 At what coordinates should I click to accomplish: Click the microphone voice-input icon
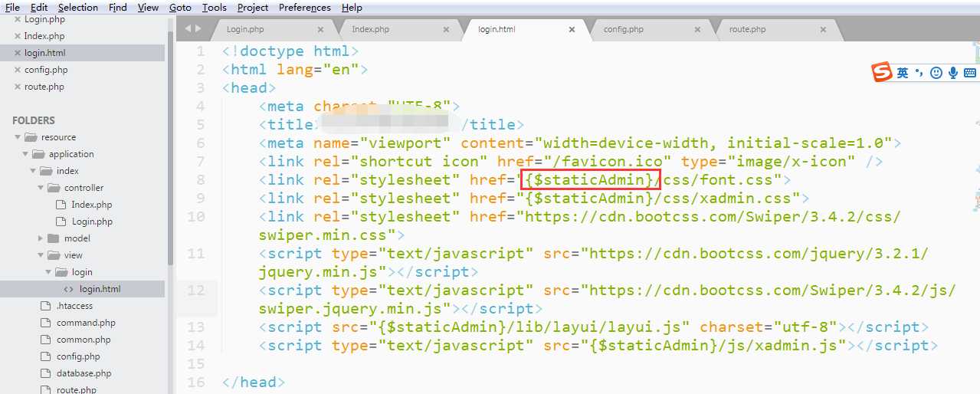(953, 73)
